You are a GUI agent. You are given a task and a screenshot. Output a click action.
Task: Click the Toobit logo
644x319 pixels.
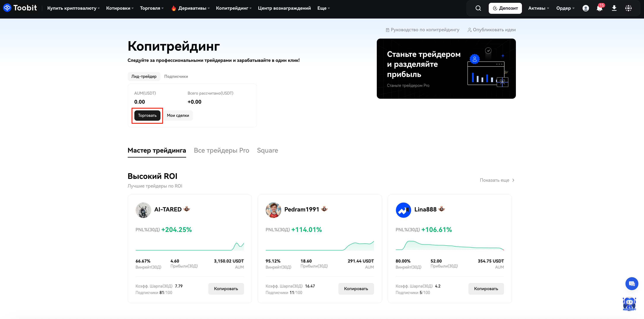[x=20, y=8]
